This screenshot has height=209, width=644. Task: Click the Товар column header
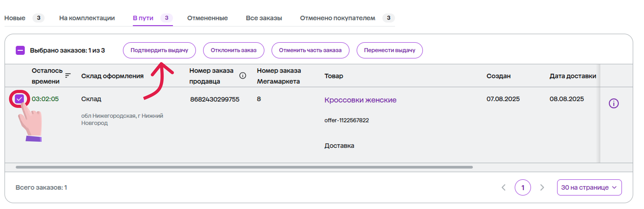(333, 76)
